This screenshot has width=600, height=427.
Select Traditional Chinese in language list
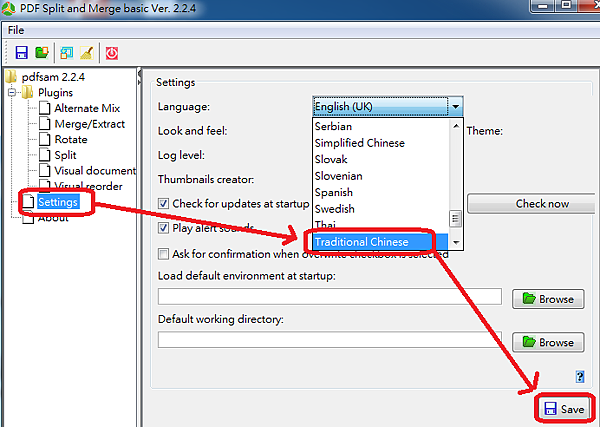(x=380, y=242)
